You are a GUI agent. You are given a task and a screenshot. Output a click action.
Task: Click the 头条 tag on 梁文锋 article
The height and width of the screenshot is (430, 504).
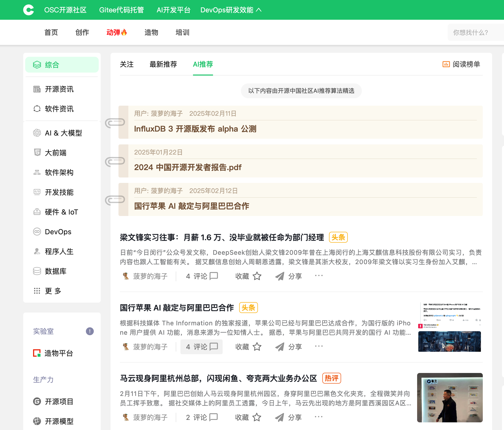coord(338,237)
